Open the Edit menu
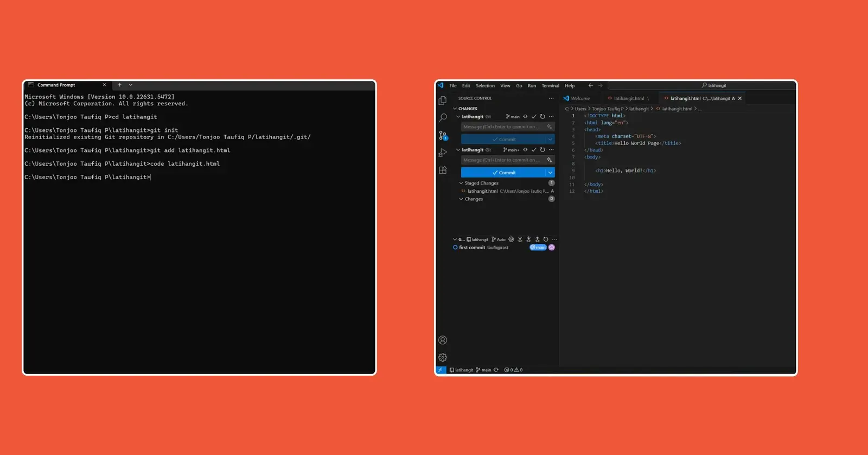This screenshot has height=455, width=868. tap(466, 86)
